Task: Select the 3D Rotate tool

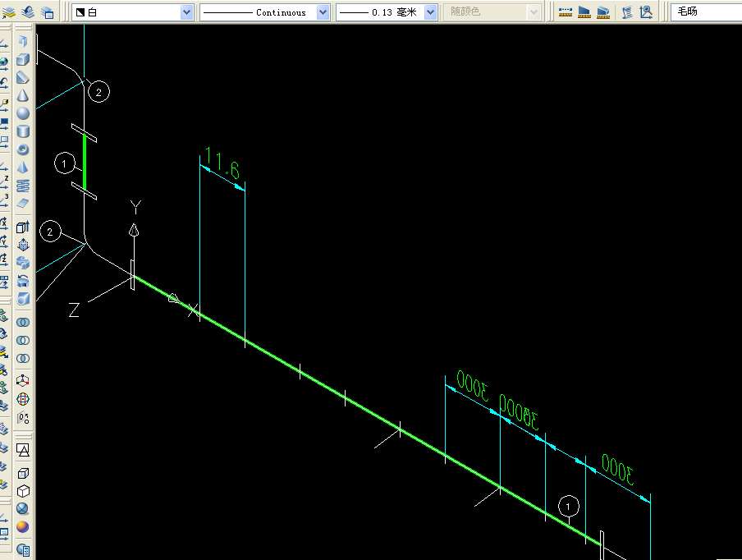Action: pos(23,399)
